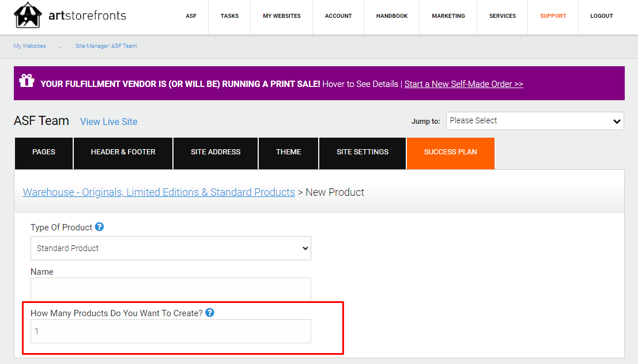Click the gift icon in purple banner
638x364 pixels.
[27, 81]
